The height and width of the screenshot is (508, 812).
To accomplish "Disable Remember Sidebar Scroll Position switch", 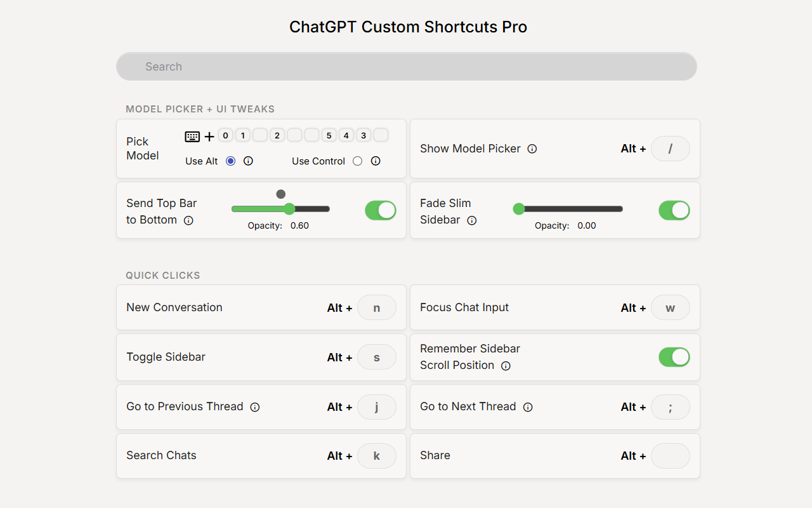I will coord(674,357).
